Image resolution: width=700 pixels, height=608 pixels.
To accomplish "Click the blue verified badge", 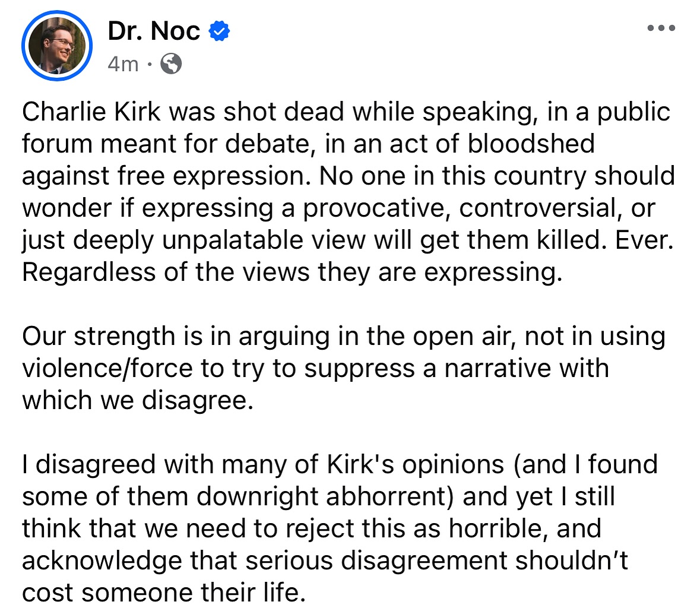I will point(219,31).
